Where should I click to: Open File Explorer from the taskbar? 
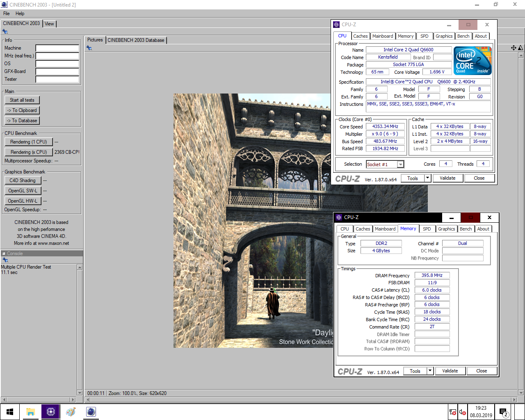coord(30,412)
